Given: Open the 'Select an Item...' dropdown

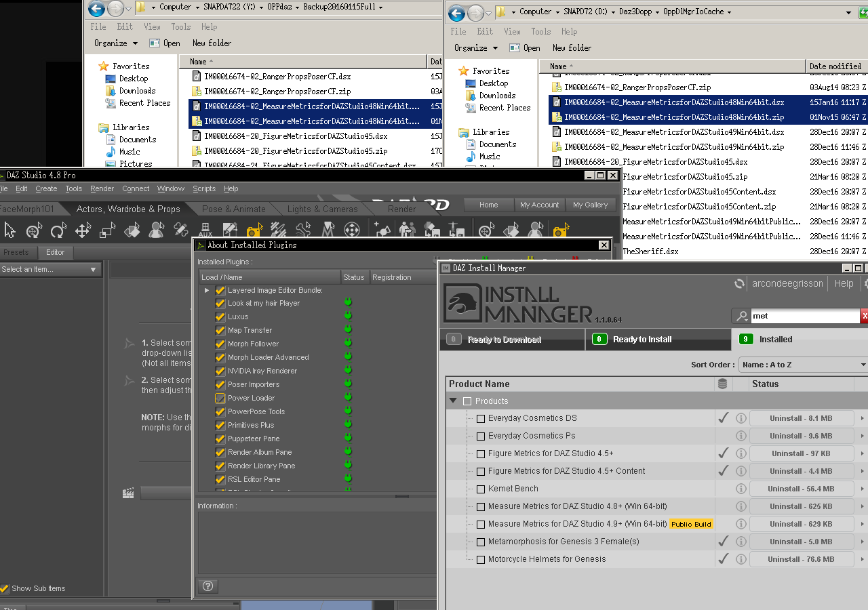Looking at the screenshot, I should (x=50, y=269).
